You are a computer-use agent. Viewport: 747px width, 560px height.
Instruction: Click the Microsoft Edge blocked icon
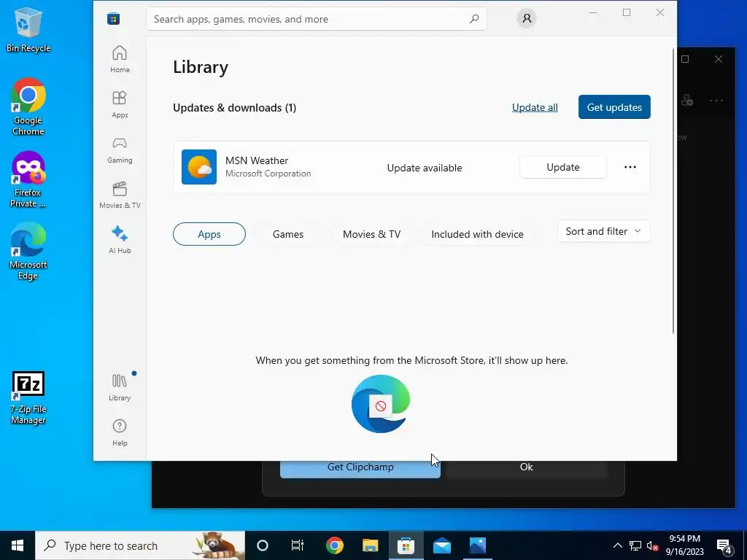(381, 404)
